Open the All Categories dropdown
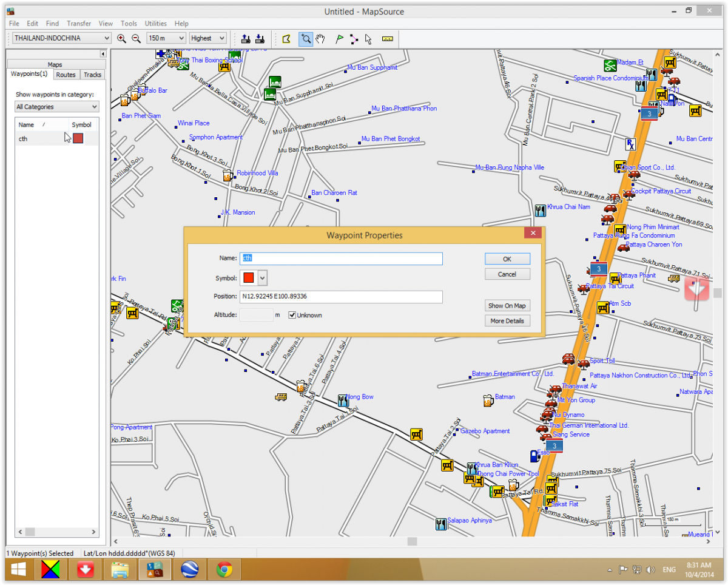 click(x=57, y=107)
